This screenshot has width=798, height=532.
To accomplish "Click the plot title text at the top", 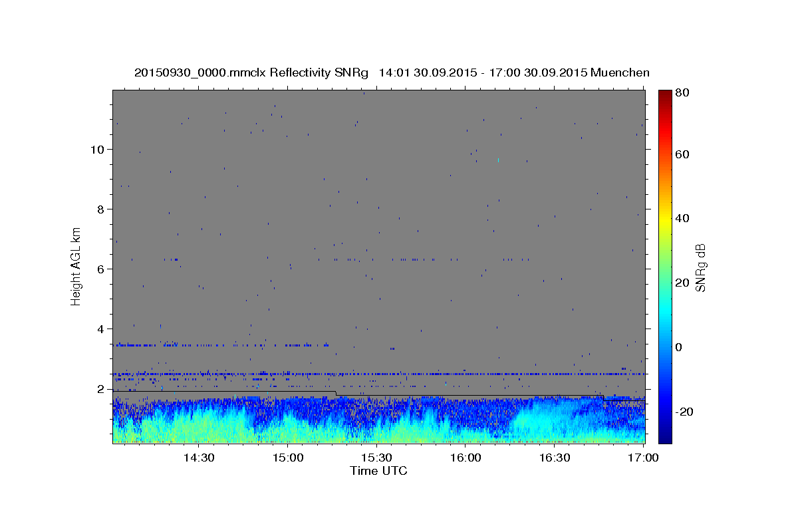I will point(392,72).
